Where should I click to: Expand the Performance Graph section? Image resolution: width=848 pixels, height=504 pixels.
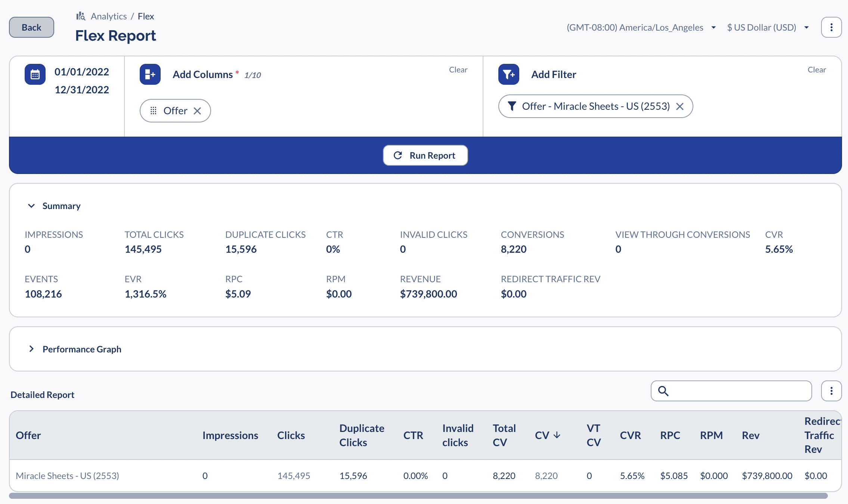[31, 349]
